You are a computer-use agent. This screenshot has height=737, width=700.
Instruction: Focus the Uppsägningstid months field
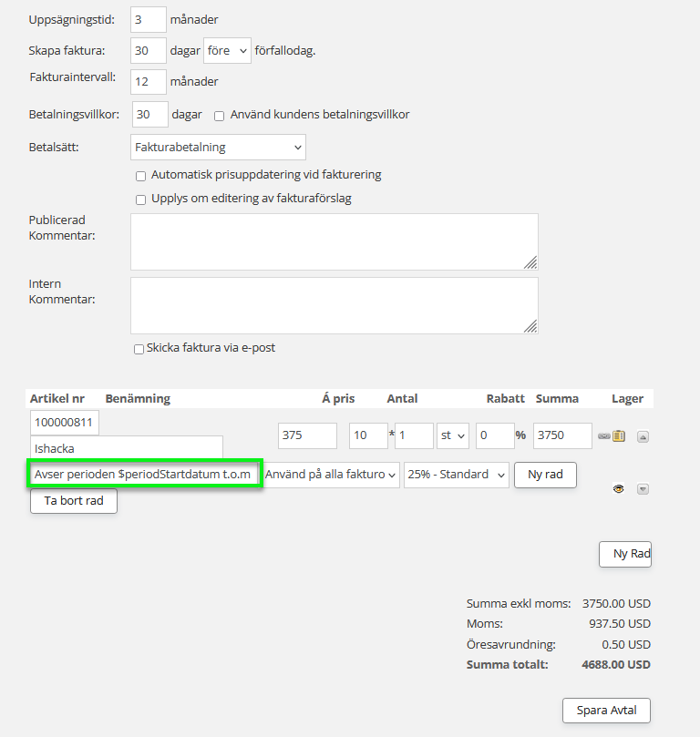(149, 19)
